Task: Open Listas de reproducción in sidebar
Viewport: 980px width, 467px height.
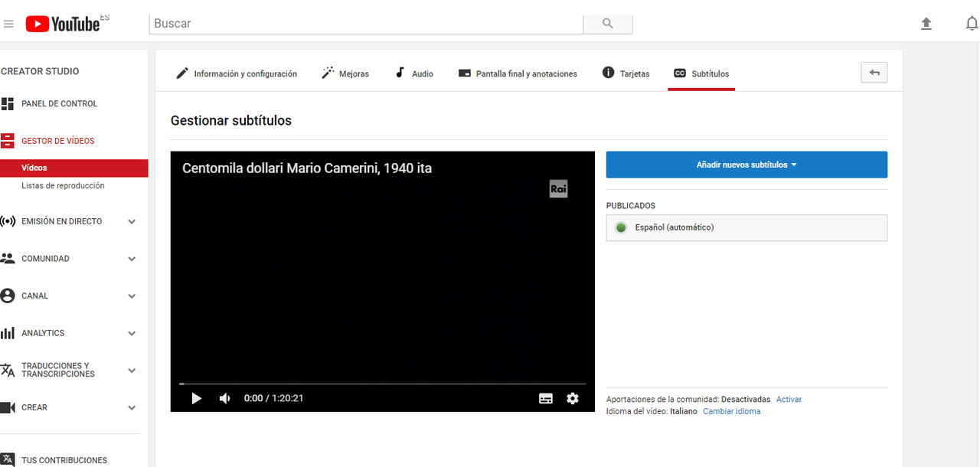Action: 63,186
